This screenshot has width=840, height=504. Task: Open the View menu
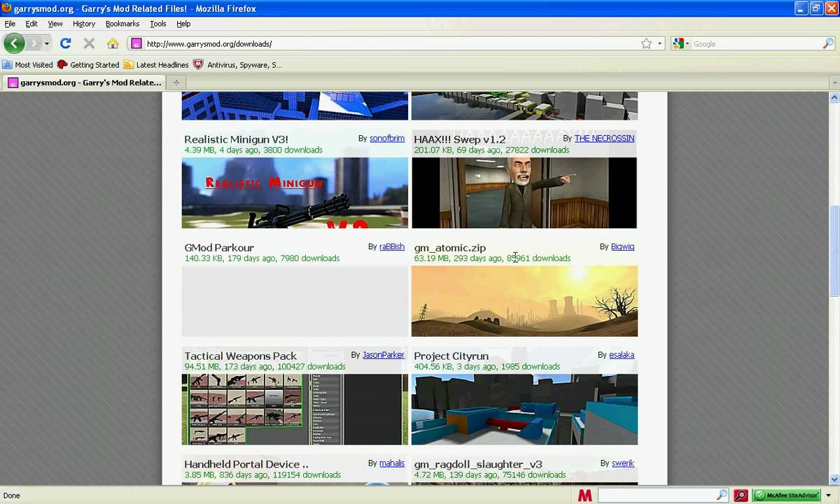point(55,24)
